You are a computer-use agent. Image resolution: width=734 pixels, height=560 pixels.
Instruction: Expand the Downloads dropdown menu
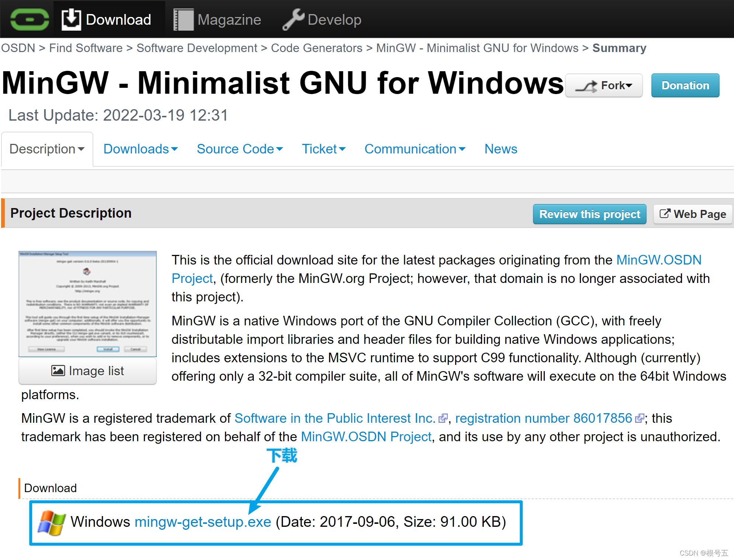coord(141,149)
